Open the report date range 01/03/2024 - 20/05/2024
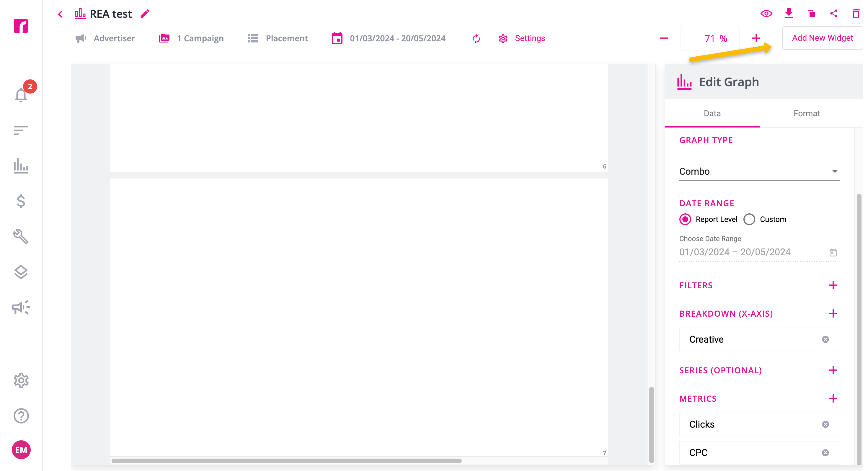This screenshot has width=868, height=471. (x=389, y=38)
